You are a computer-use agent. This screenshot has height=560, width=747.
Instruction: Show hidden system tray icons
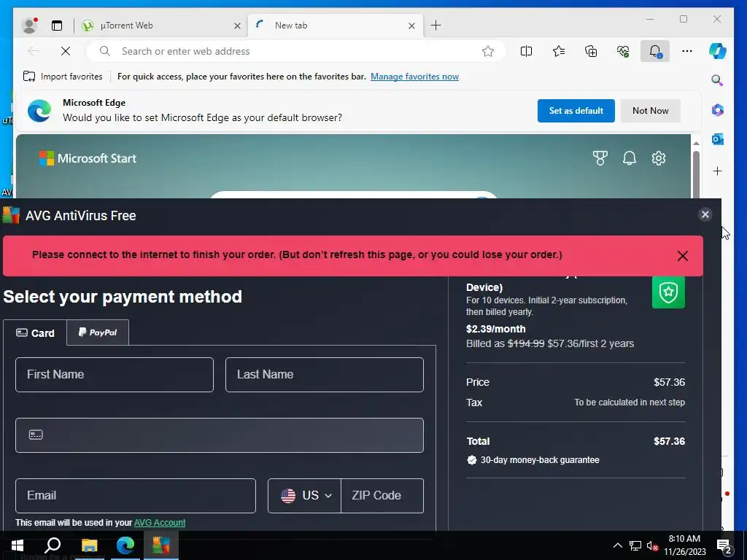click(617, 545)
